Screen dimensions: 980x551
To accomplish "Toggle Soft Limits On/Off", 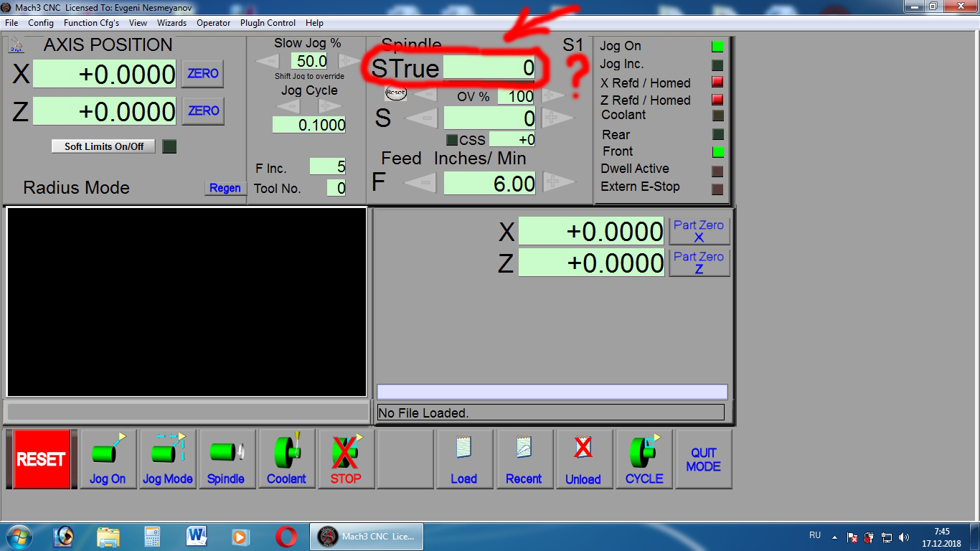I will click(104, 146).
